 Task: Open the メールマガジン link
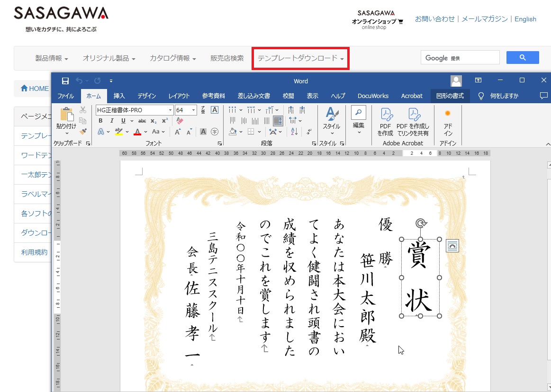click(x=485, y=19)
